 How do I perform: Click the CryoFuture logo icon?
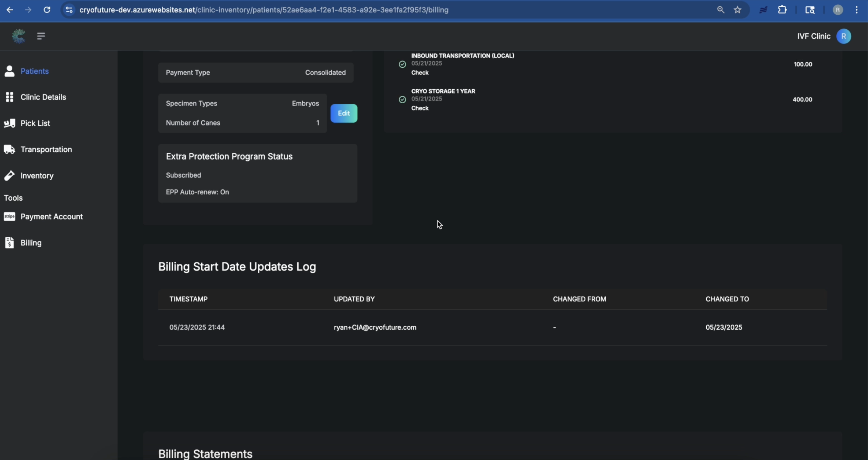(x=18, y=36)
